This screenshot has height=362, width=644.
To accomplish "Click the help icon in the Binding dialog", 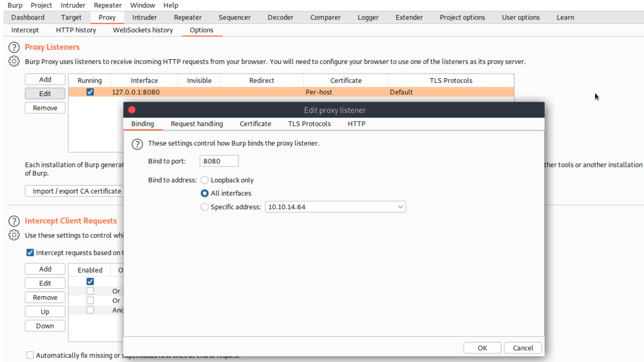I will tap(137, 144).
